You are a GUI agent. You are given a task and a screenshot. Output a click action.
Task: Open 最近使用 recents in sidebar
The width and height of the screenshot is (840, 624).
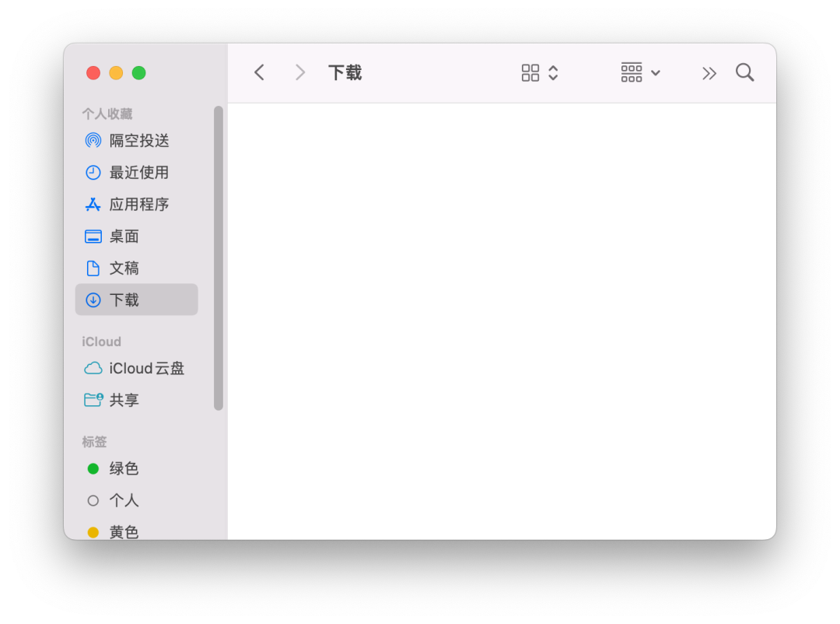(137, 173)
